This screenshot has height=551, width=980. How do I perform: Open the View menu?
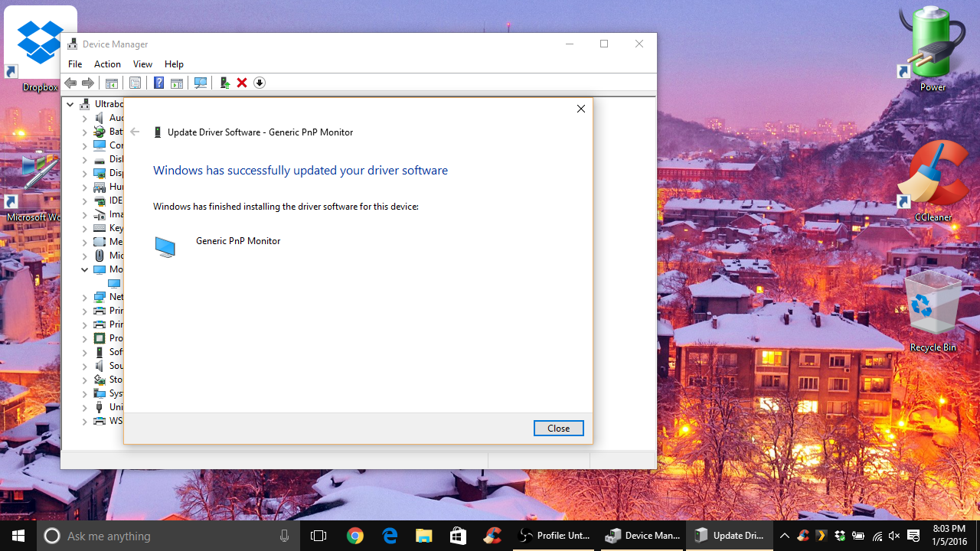coord(142,64)
